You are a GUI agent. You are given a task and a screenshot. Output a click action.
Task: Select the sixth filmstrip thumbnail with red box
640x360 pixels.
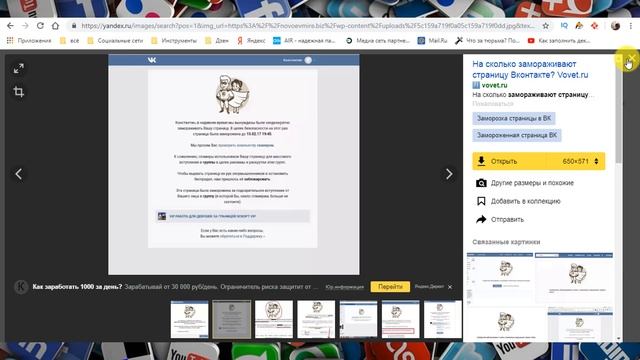tap(401, 319)
